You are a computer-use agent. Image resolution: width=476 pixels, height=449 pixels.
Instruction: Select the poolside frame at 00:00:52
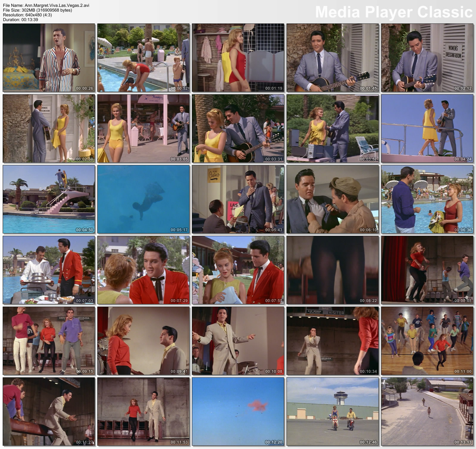[143, 58]
